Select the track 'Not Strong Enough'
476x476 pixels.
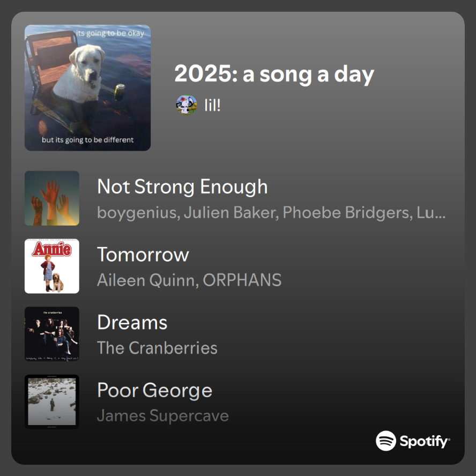182,187
